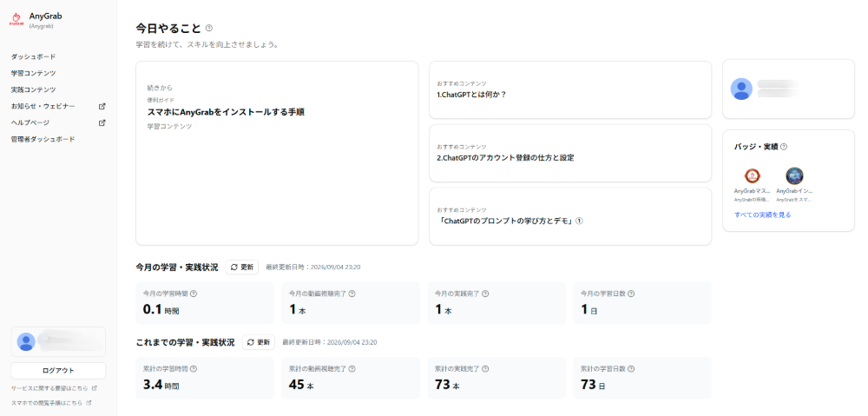Open 学習コンテンツ in the sidebar
This screenshot has height=416, width=868.
pyautogui.click(x=33, y=73)
